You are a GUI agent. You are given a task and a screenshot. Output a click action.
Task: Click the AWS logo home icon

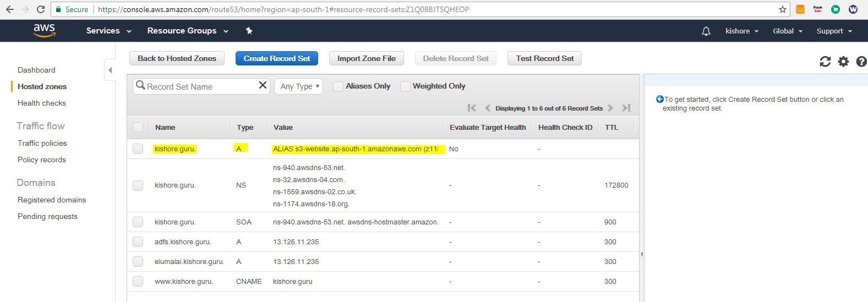(x=44, y=31)
